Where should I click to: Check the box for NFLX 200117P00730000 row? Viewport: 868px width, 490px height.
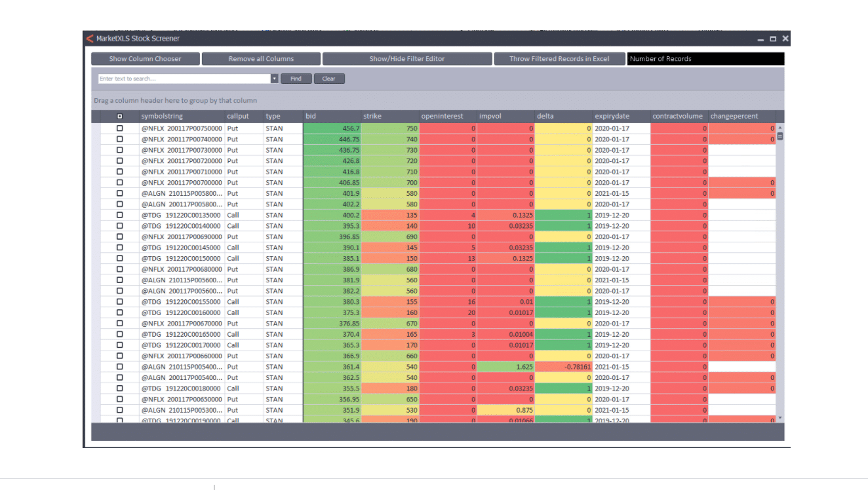coord(119,150)
